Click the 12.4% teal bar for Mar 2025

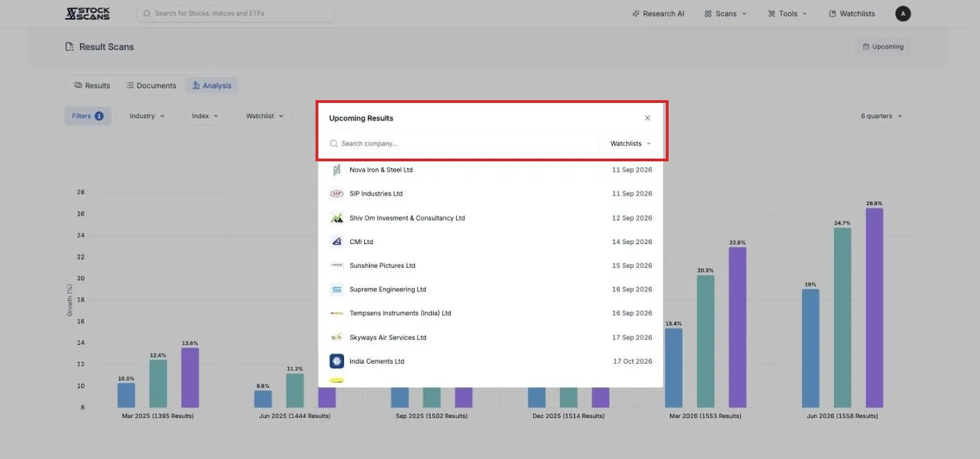158,384
